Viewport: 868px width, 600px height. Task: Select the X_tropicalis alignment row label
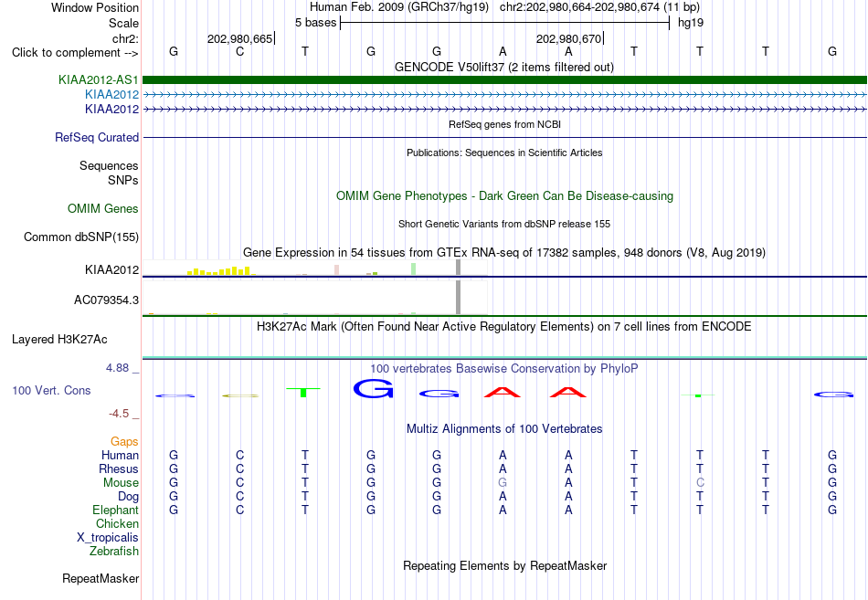click(x=108, y=538)
